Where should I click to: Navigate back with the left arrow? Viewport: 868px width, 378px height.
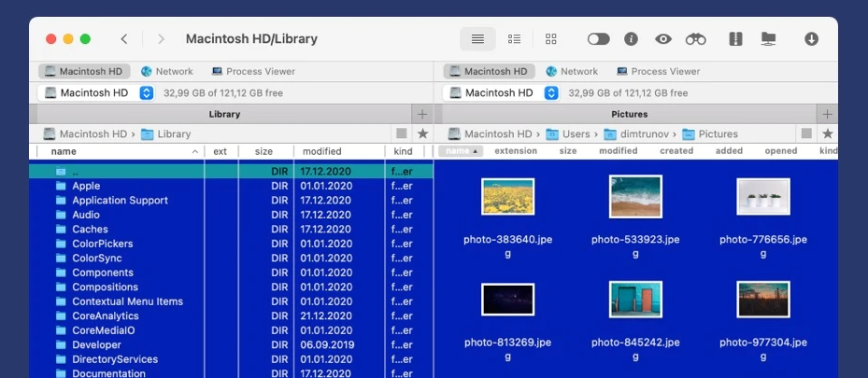point(124,39)
